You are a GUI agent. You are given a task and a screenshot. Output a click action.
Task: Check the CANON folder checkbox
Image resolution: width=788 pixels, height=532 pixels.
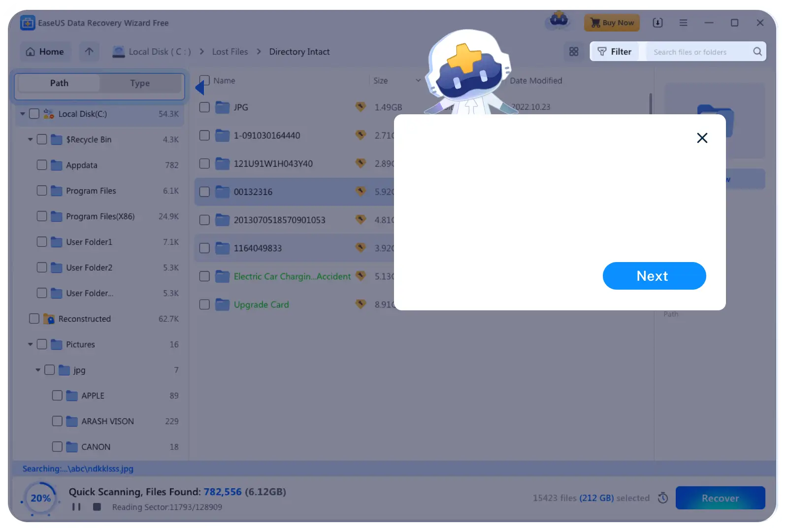57,447
